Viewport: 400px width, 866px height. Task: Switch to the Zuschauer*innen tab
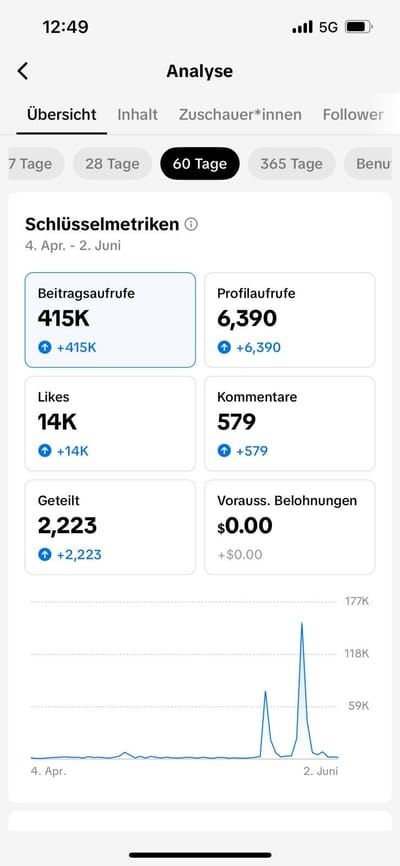(x=240, y=114)
